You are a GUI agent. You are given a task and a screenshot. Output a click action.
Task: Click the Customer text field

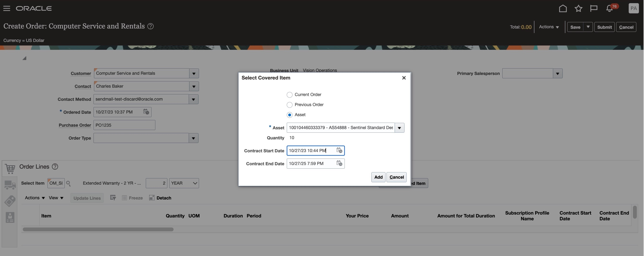pyautogui.click(x=141, y=74)
